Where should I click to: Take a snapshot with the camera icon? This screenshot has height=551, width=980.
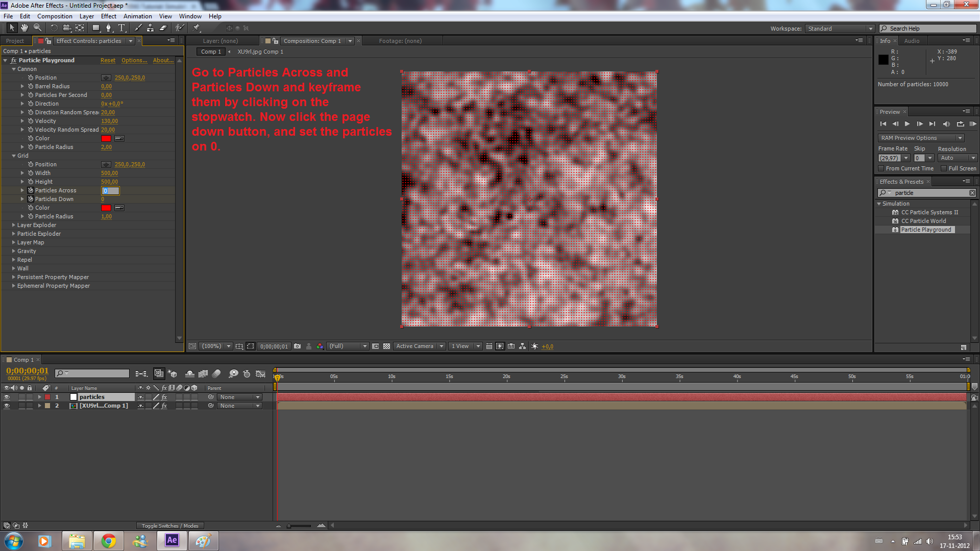click(297, 346)
